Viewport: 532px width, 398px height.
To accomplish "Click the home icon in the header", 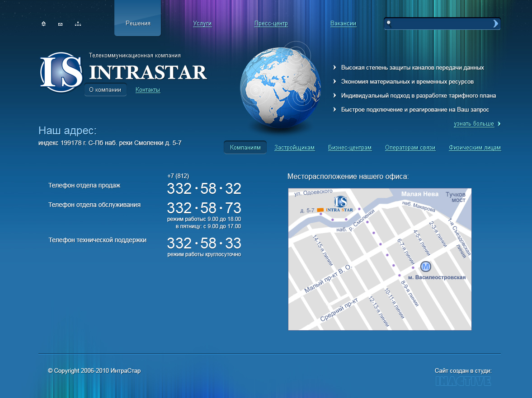I will tap(43, 23).
